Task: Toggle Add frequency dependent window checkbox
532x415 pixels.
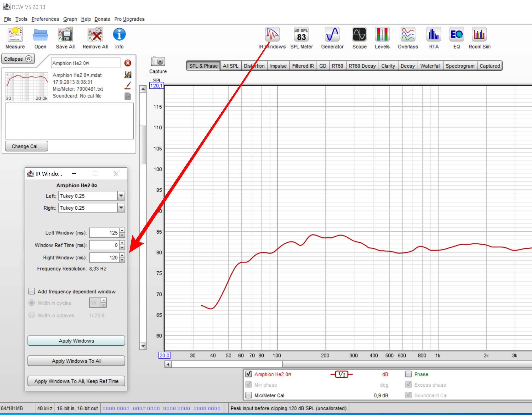Action: click(x=32, y=291)
